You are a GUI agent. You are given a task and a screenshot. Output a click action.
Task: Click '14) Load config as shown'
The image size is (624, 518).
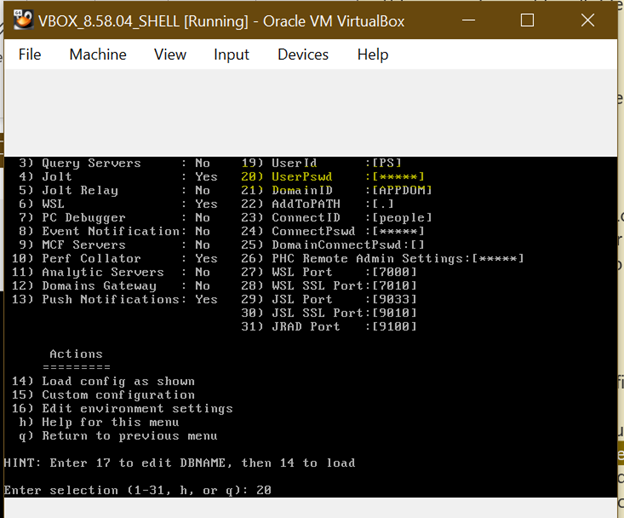103,381
